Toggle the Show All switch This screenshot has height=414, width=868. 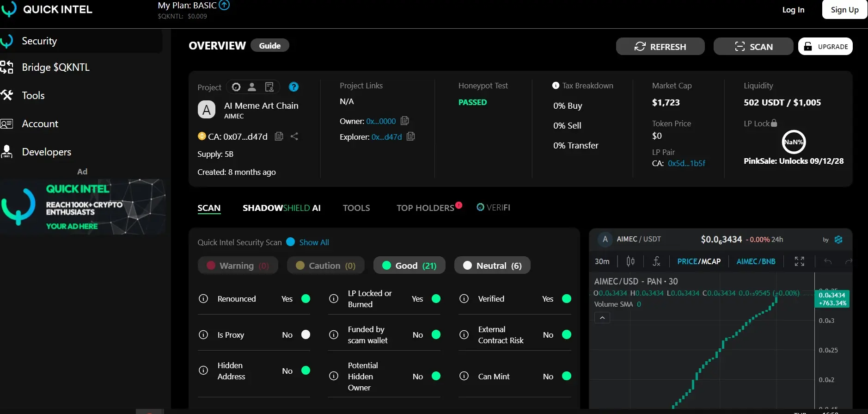click(291, 242)
